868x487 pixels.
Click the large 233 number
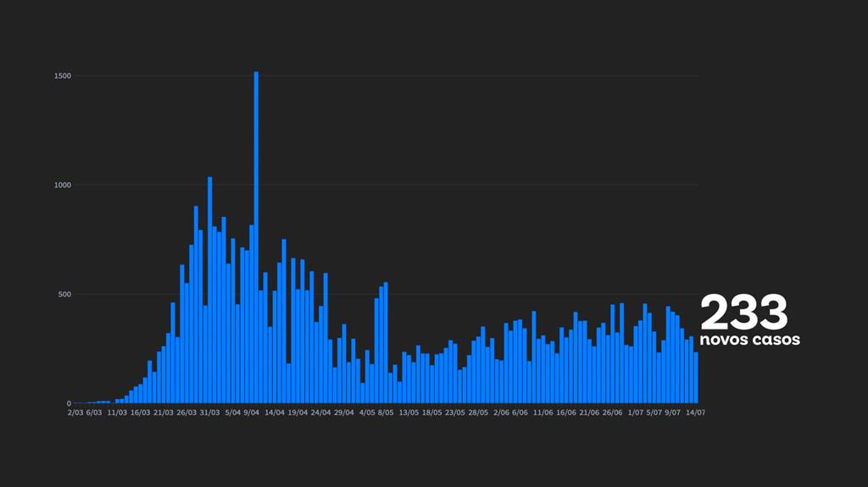(x=743, y=313)
